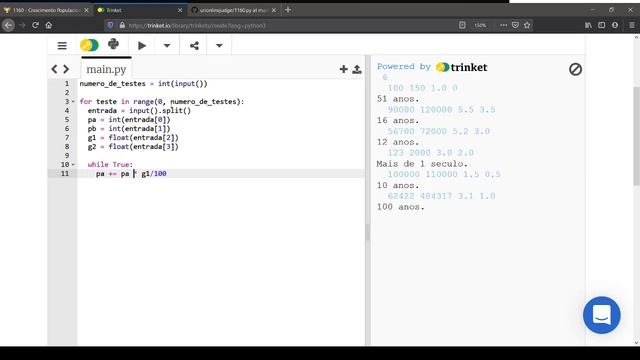Upload a file with upload icon
640x360 pixels.
coord(357,69)
